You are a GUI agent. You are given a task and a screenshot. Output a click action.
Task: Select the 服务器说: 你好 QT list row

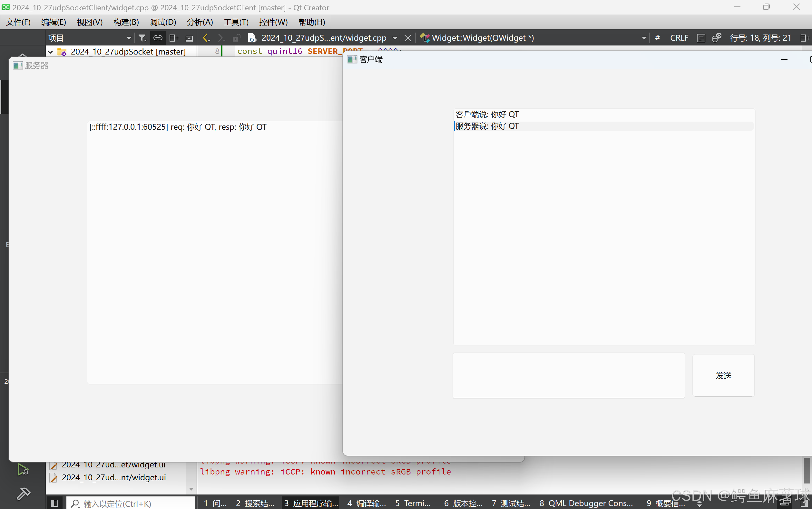coord(603,126)
